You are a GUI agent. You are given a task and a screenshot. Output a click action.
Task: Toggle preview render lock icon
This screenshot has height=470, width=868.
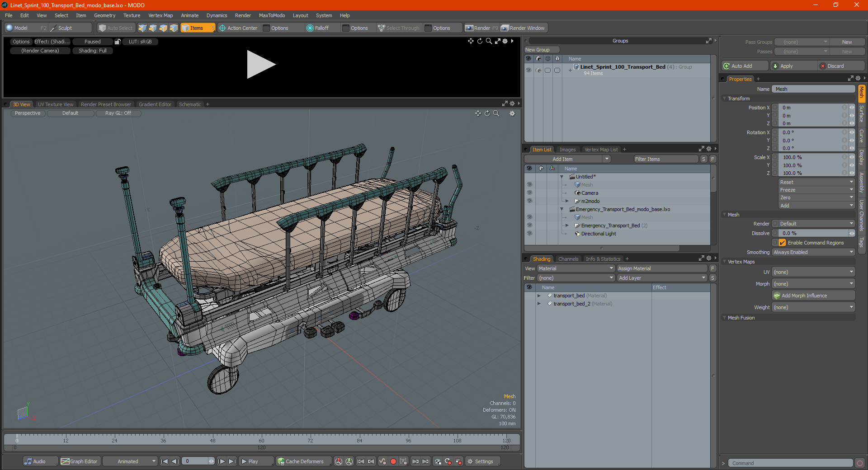click(118, 42)
